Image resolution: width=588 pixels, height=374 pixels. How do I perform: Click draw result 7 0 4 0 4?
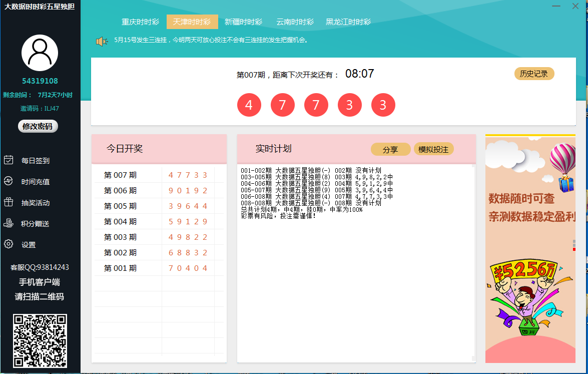(x=188, y=268)
